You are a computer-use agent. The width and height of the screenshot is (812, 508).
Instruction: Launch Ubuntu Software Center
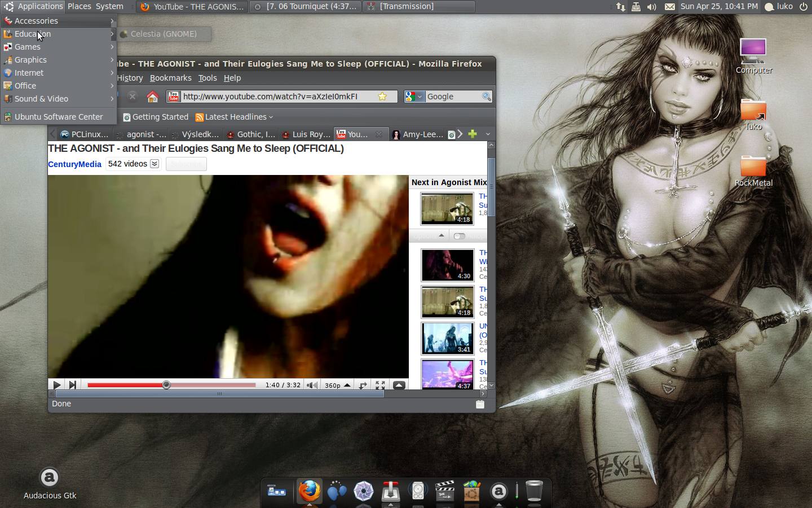[x=59, y=117]
